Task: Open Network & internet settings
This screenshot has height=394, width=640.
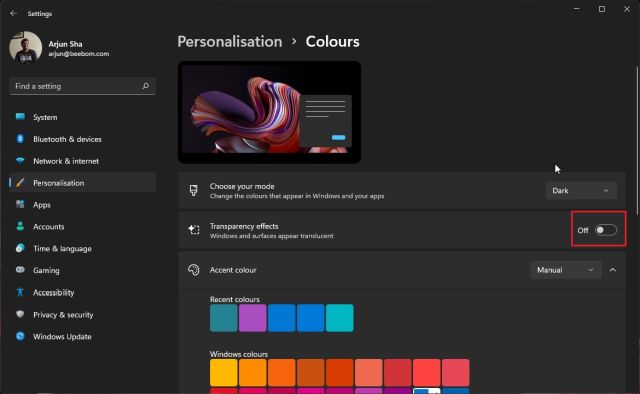Action: [x=82, y=161]
